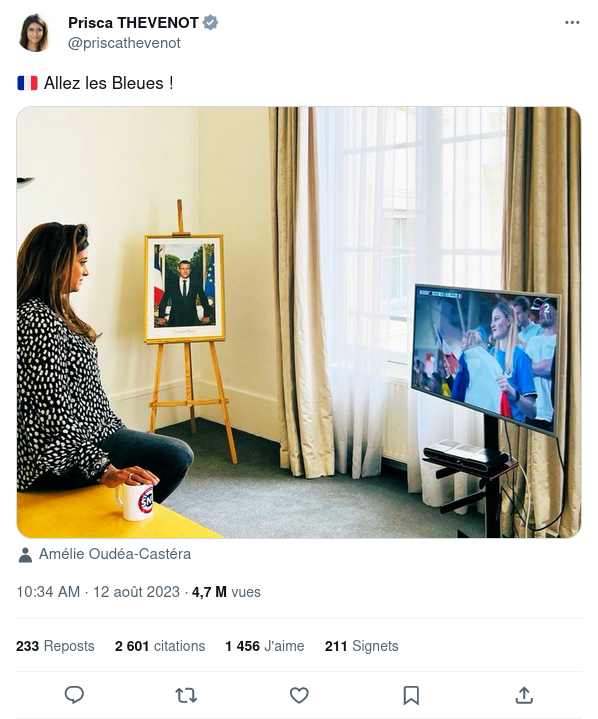The height and width of the screenshot is (719, 598).
Task: Like the tweet with the heart icon
Action: pyautogui.click(x=299, y=696)
